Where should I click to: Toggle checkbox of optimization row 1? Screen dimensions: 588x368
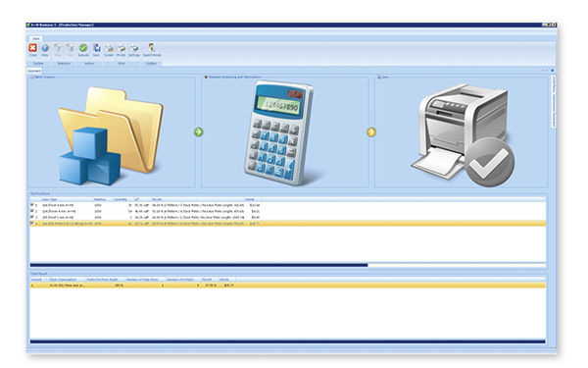32,205
